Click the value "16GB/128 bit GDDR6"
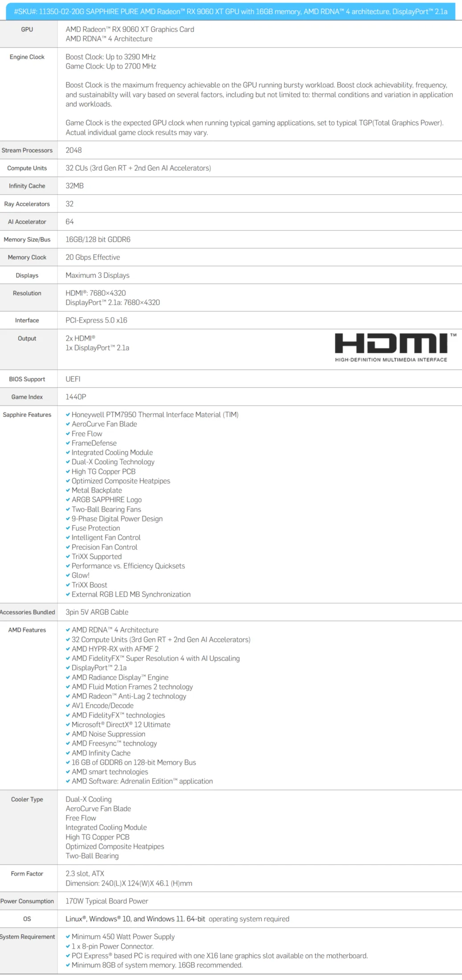Viewport: 462px width, 980px height. click(98, 240)
